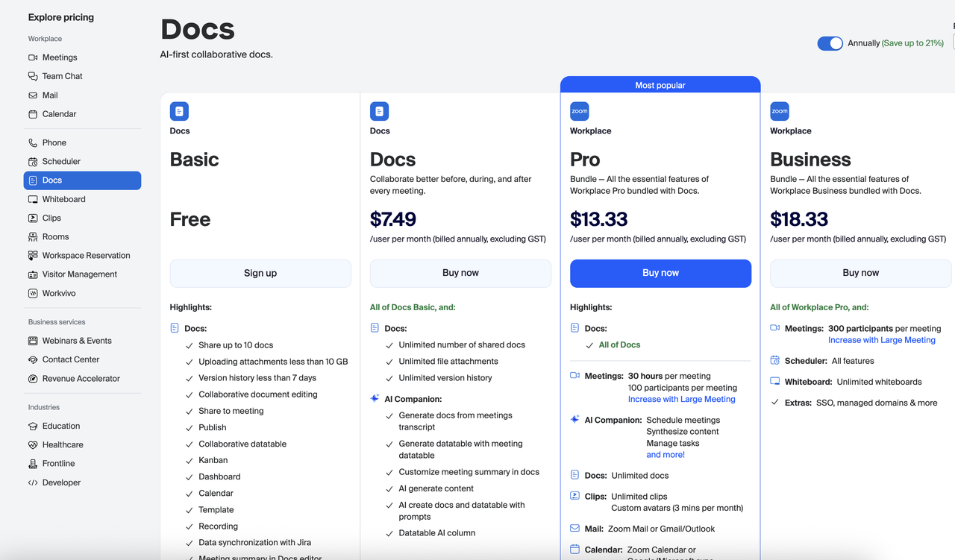Image resolution: width=955 pixels, height=560 pixels.
Task: Select Webinars & Events in sidebar
Action: (x=77, y=341)
